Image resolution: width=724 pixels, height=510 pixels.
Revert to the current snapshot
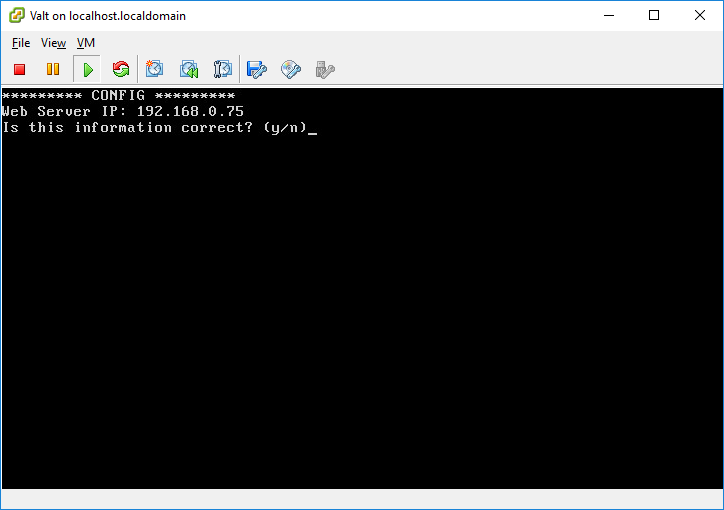coord(189,70)
